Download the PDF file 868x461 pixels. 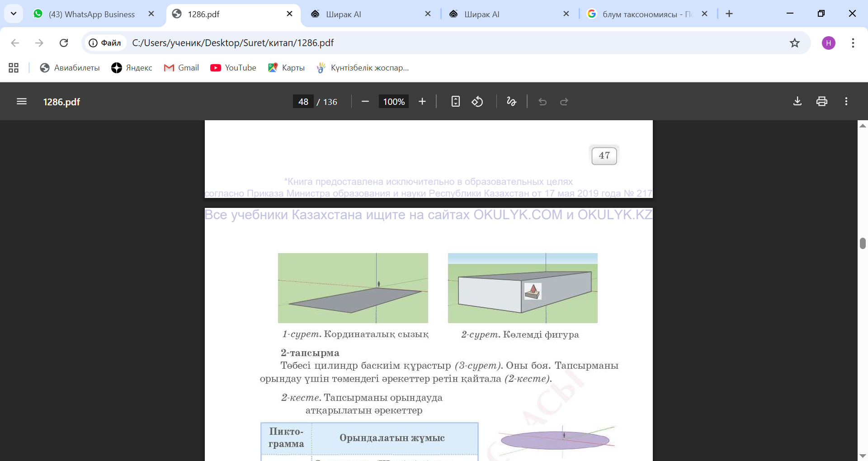point(797,102)
